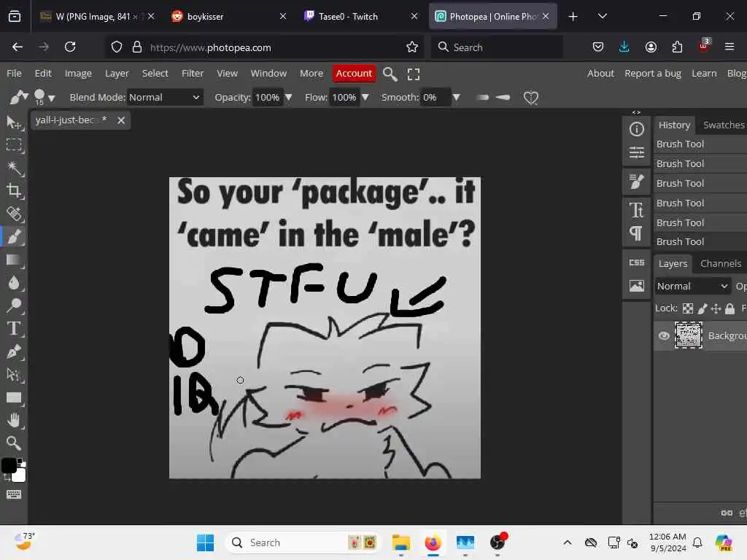This screenshot has width=747, height=560.
Task: Open the keyboard icon at toolbar bottom
Action: [x=14, y=494]
